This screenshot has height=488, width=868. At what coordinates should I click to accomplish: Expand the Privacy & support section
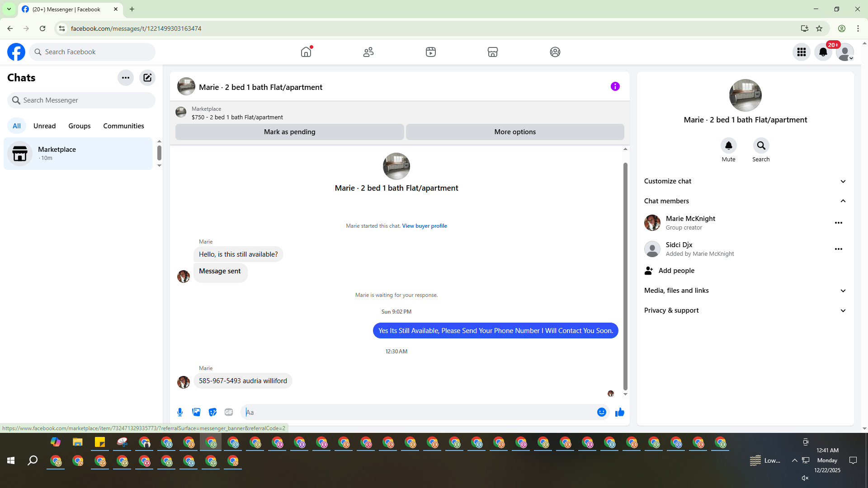pos(745,310)
